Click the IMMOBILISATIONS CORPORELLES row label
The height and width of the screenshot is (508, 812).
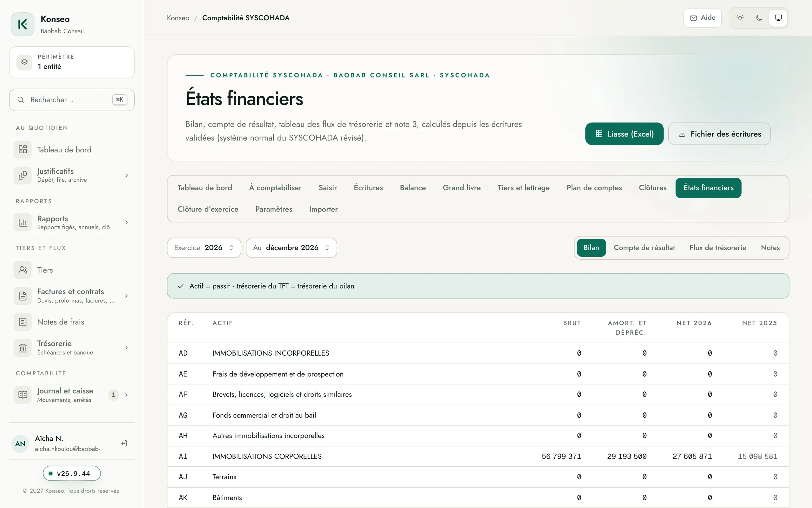coord(267,456)
